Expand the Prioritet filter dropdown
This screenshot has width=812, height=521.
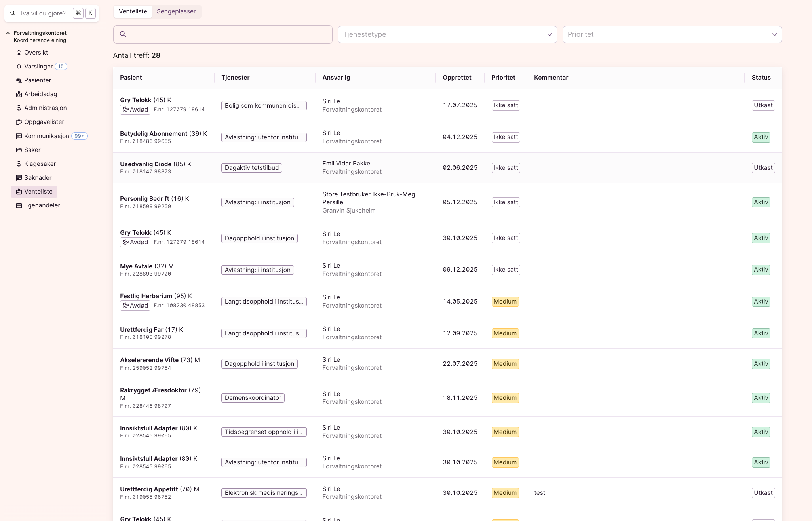(671, 34)
